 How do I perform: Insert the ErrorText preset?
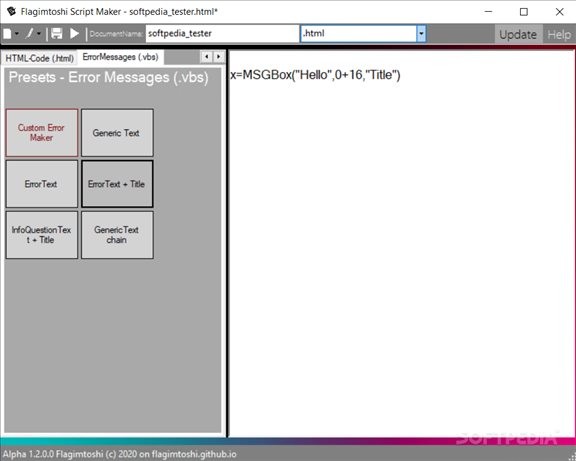pyautogui.click(x=42, y=184)
